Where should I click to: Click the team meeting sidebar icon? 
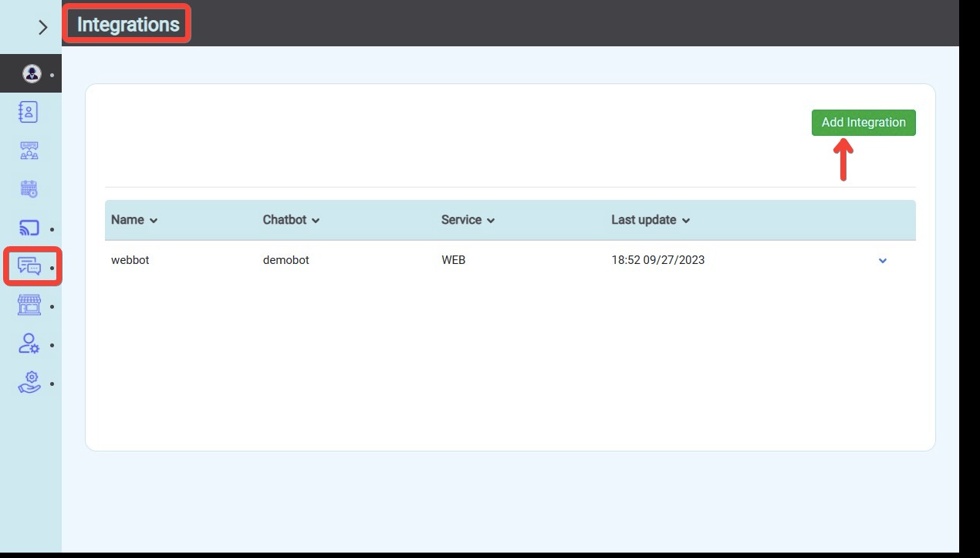coord(29,150)
